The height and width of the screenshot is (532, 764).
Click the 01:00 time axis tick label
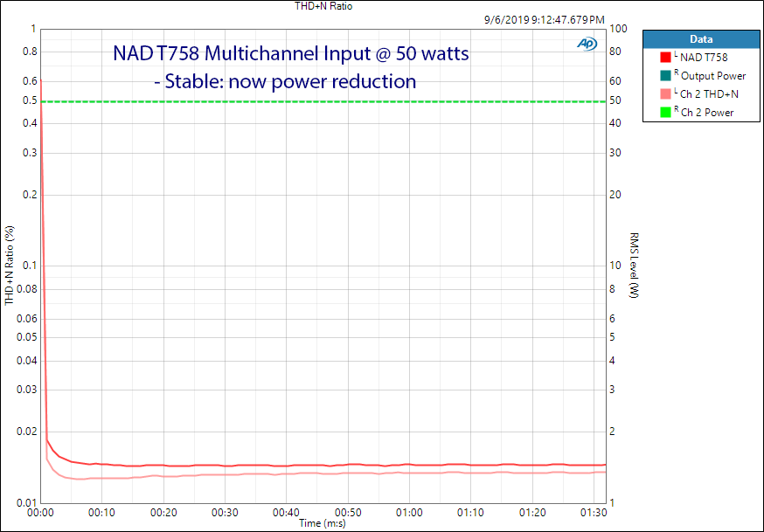[x=409, y=513]
